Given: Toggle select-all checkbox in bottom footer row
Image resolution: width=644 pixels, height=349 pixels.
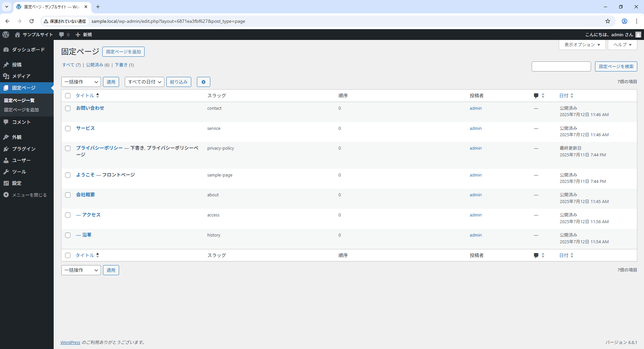Looking at the screenshot, I should pyautogui.click(x=68, y=255).
